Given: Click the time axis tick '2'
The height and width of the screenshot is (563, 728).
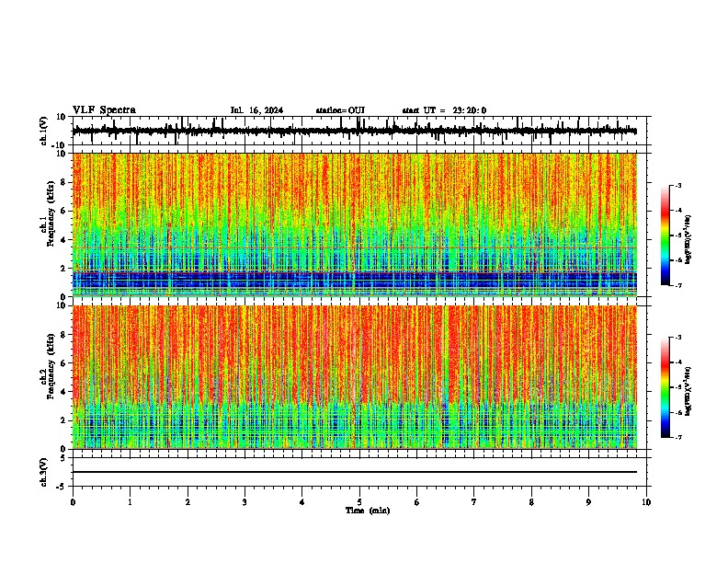Looking at the screenshot, I should [x=188, y=502].
